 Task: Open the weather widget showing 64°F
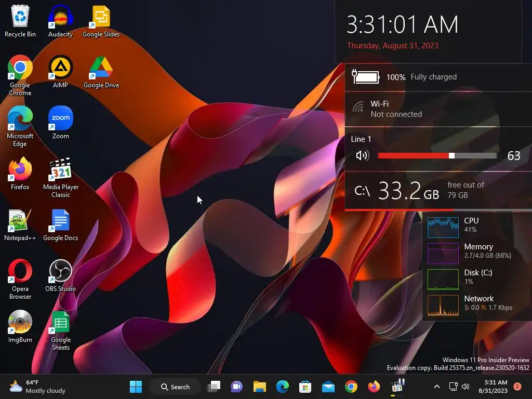pos(37,387)
